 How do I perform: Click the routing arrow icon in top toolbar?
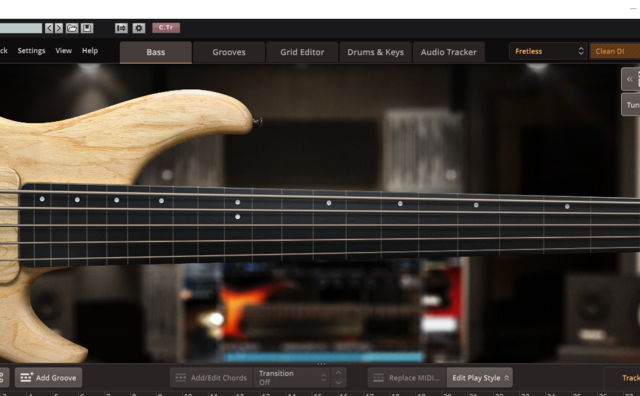click(121, 28)
